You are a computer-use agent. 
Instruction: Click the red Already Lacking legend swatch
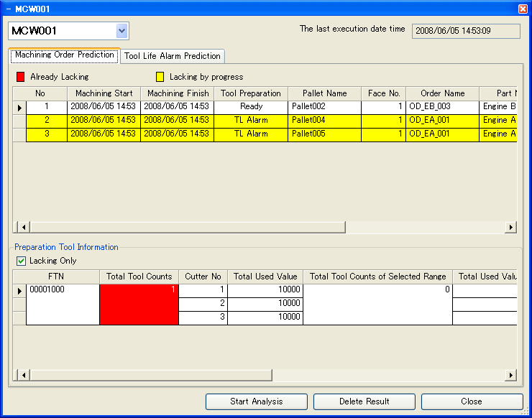(x=20, y=77)
